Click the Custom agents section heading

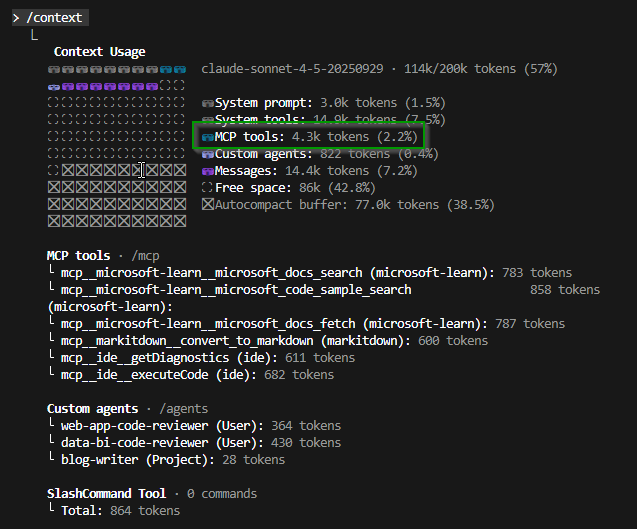(x=93, y=409)
